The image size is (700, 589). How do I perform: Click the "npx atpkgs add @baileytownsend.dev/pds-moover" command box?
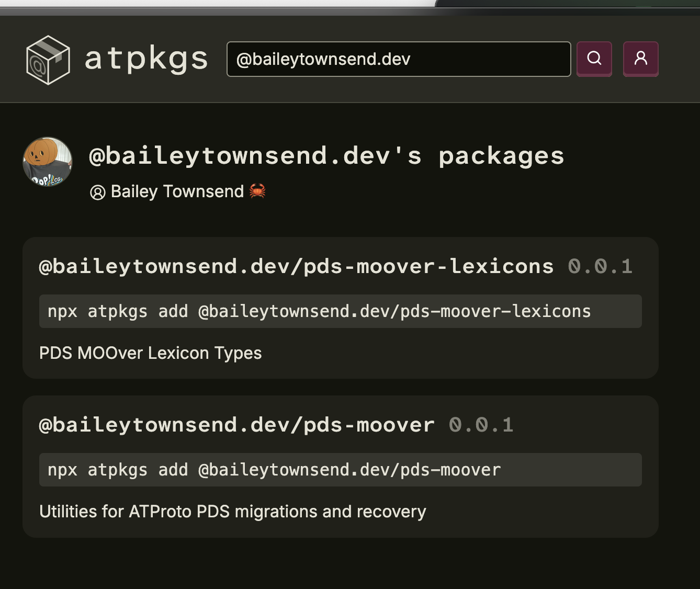point(340,470)
